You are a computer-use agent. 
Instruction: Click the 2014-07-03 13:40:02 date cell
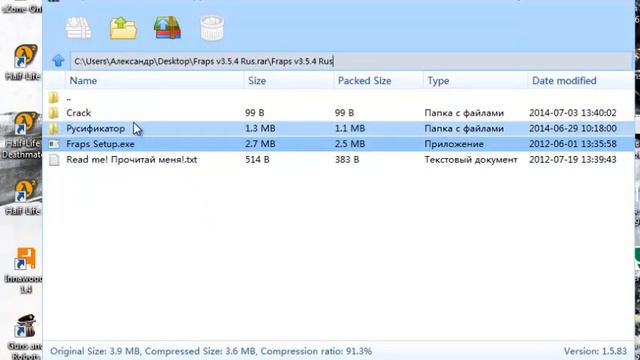[x=573, y=113]
